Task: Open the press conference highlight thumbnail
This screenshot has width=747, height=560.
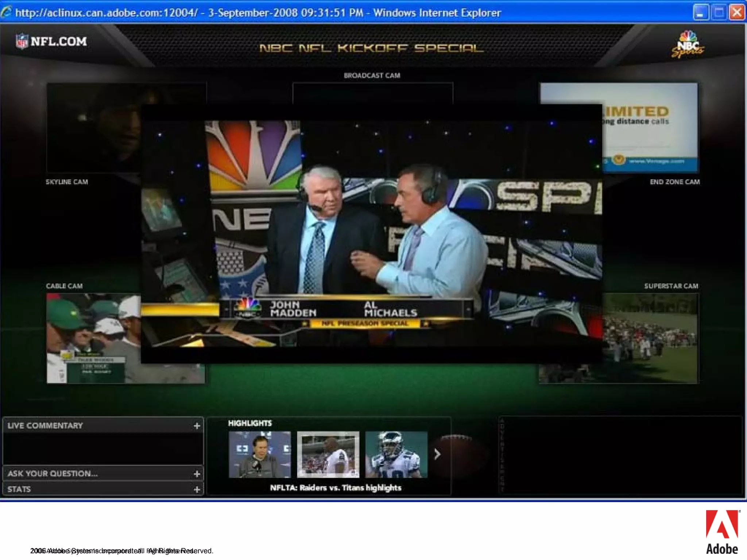Action: (260, 454)
